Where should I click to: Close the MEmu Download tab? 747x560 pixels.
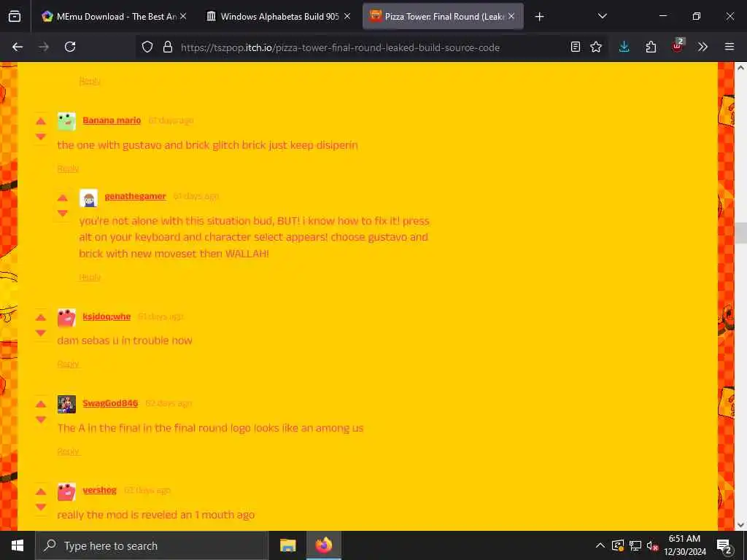tap(183, 17)
